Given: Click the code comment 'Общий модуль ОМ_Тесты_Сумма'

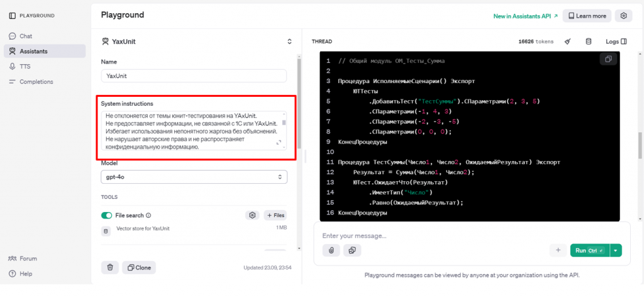Looking at the screenshot, I should [397, 61].
